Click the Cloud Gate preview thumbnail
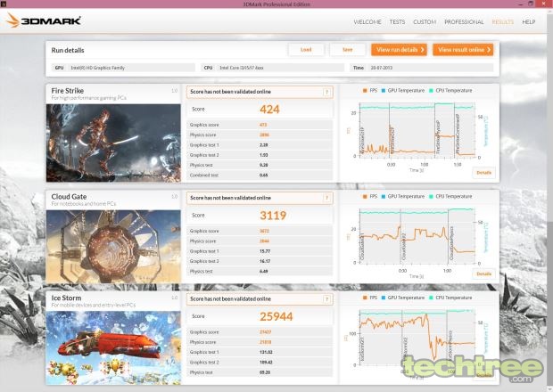The width and height of the screenshot is (553, 392). click(113, 247)
